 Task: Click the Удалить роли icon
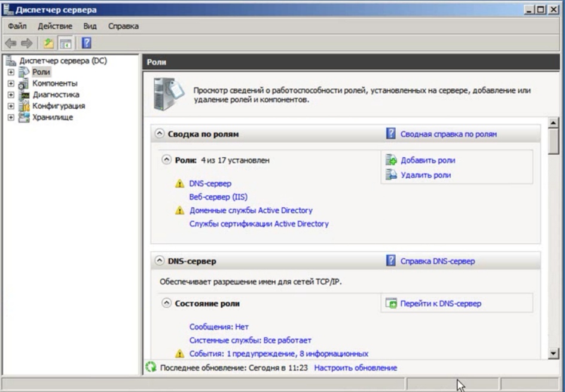(391, 175)
